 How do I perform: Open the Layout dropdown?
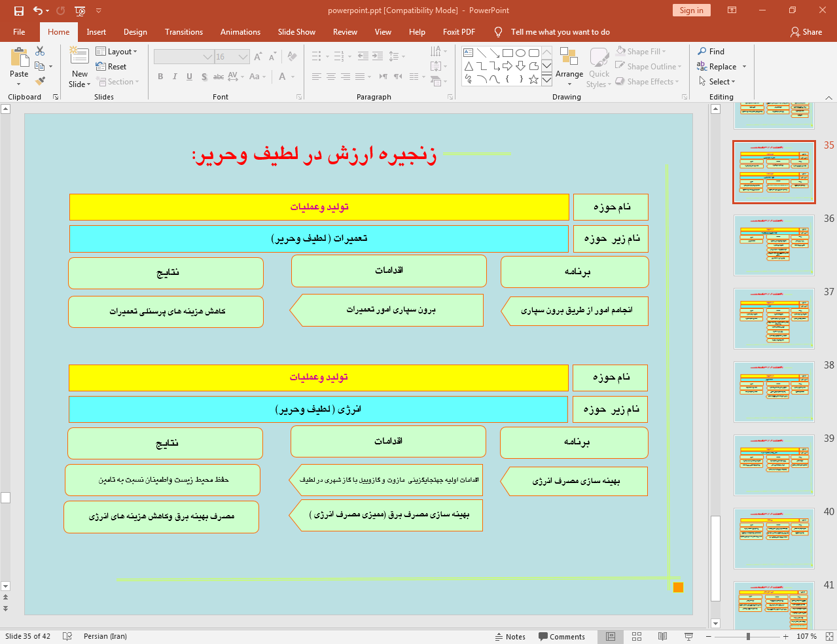(x=116, y=51)
